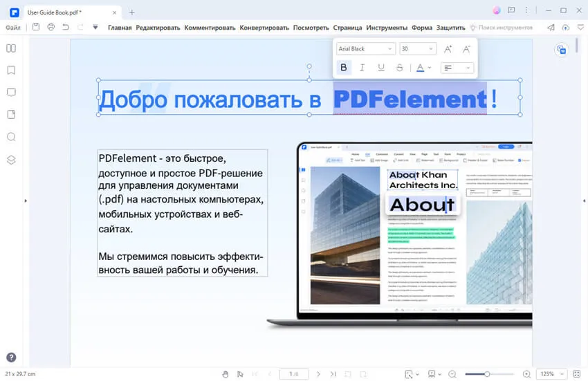Image resolution: width=588 pixels, height=381 pixels.
Task: Toggle italic formatting in floating toolbar
Action: point(362,68)
